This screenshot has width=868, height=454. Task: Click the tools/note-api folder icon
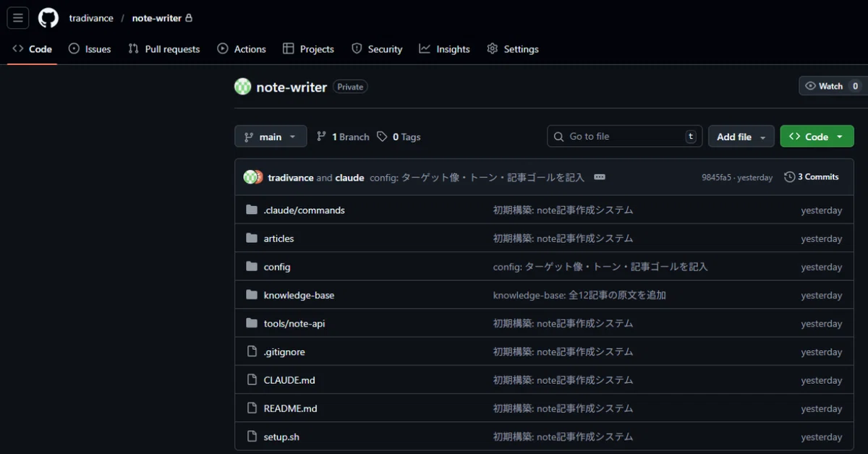click(x=252, y=323)
